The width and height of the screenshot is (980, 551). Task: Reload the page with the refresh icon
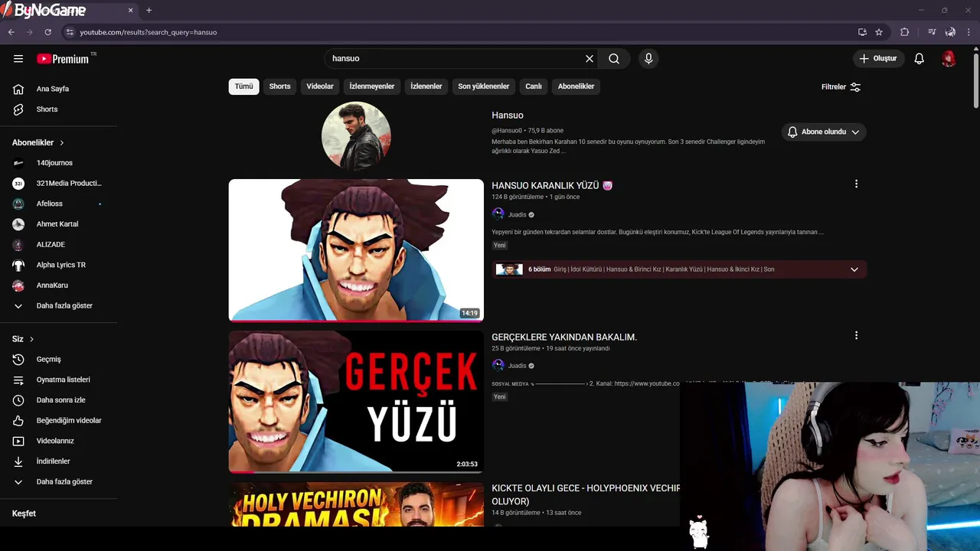[47, 32]
